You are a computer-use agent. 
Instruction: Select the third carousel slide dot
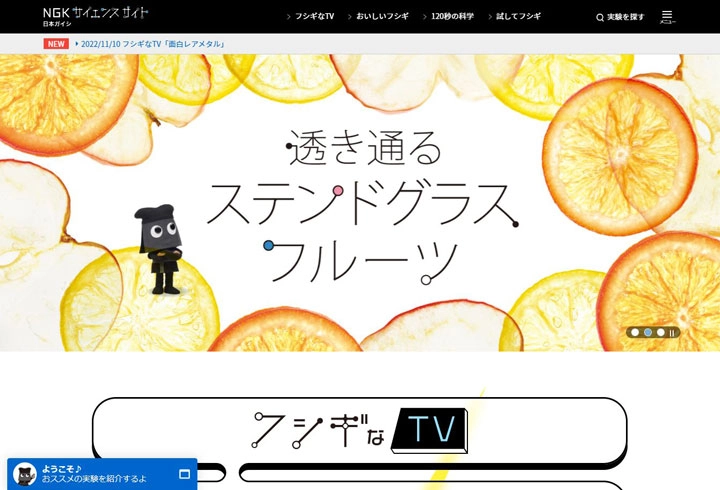point(661,332)
